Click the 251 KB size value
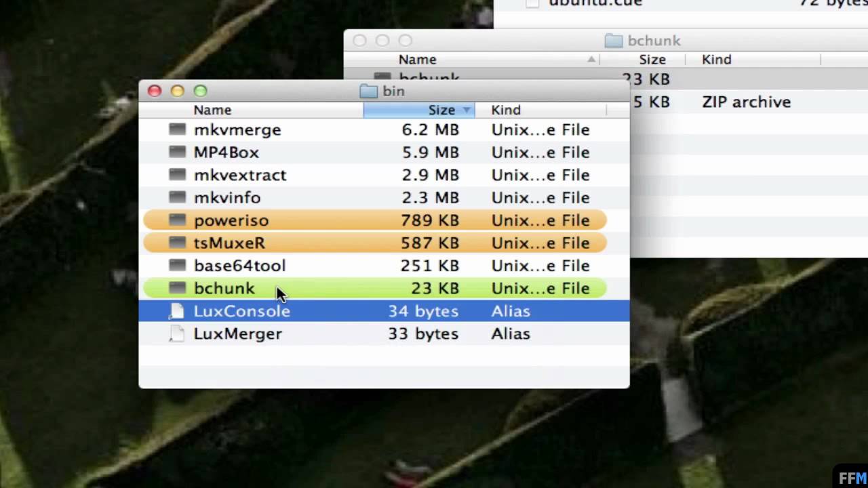Viewport: 868px width, 488px height. tap(429, 266)
